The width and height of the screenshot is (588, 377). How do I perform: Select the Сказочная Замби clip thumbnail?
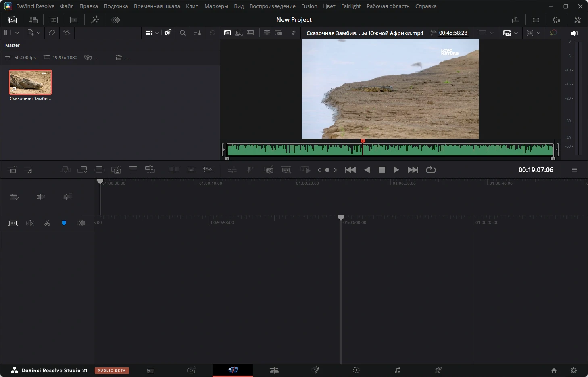tap(31, 82)
